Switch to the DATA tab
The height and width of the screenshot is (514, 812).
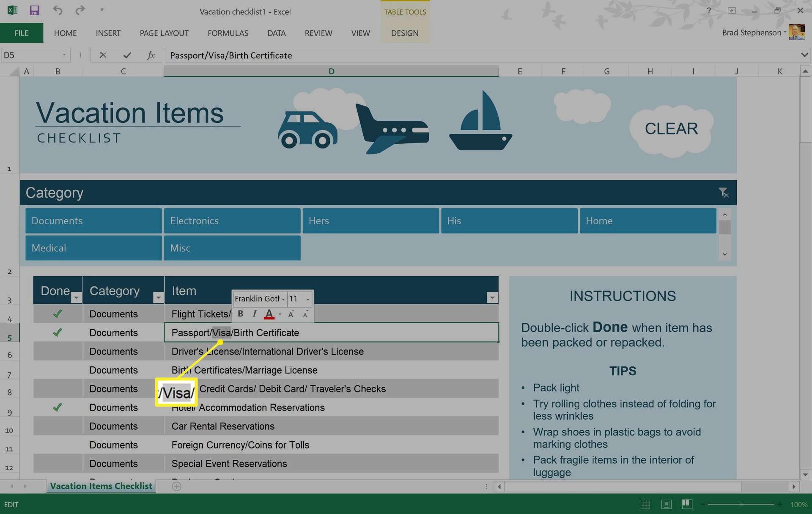[x=276, y=33]
